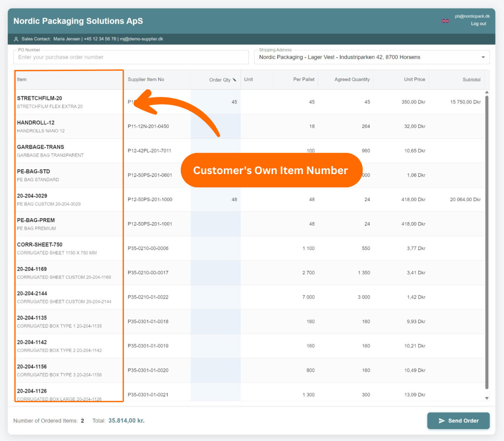Click the PO Number input field

131,57
